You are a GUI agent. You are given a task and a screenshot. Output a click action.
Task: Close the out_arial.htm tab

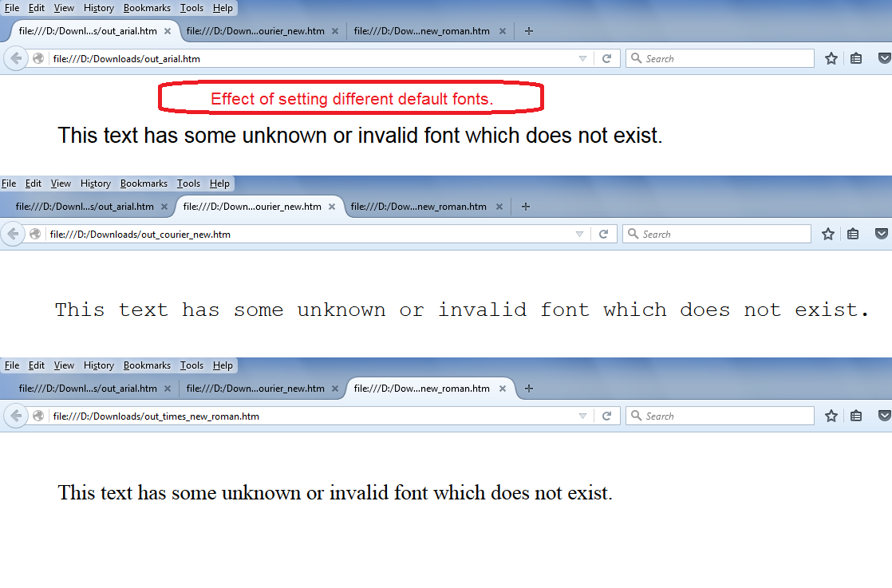[166, 30]
